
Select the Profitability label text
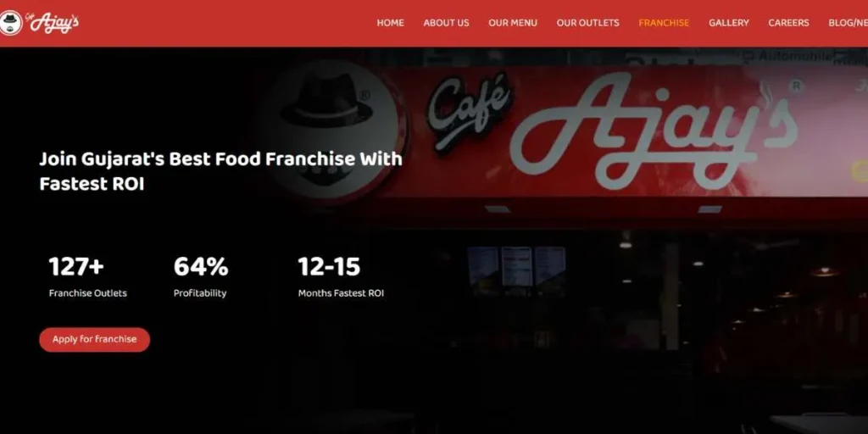pos(200,293)
